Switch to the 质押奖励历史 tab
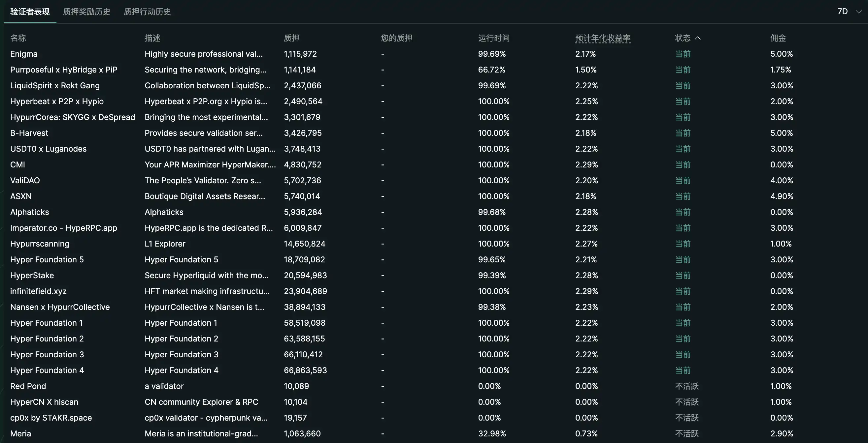 86,12
